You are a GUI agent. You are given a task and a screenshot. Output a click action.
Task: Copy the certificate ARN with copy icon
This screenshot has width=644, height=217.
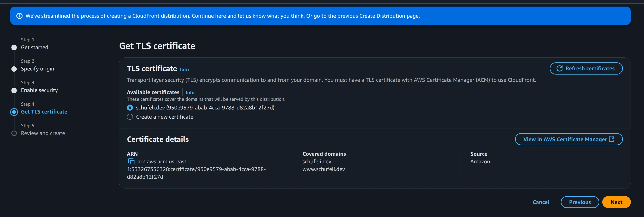(x=131, y=162)
